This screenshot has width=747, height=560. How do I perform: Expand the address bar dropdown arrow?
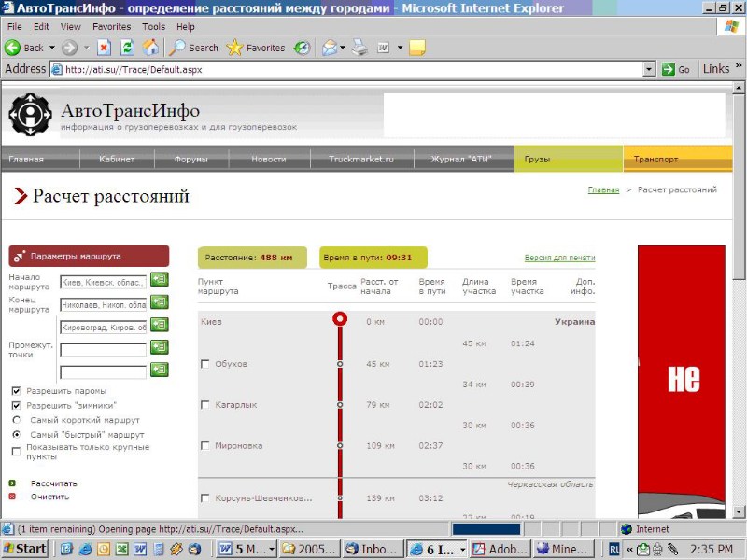tap(650, 69)
